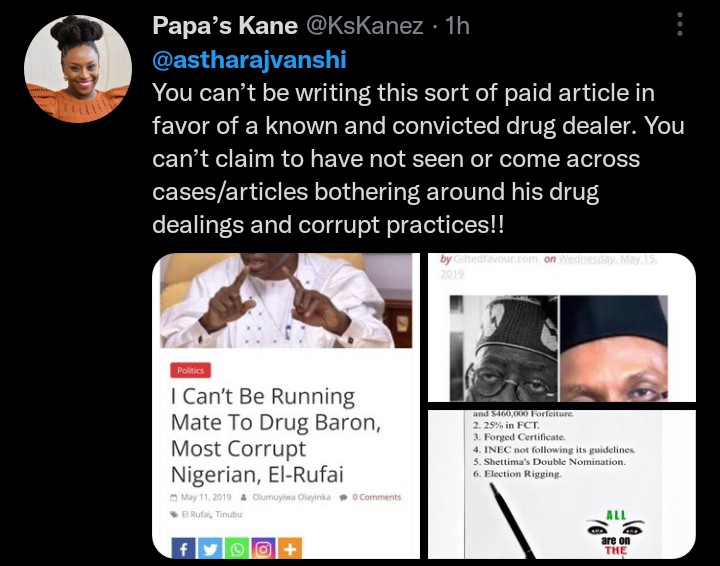Click the WhatsApp share icon
Viewport: 720px width, 566px height.
(238, 548)
